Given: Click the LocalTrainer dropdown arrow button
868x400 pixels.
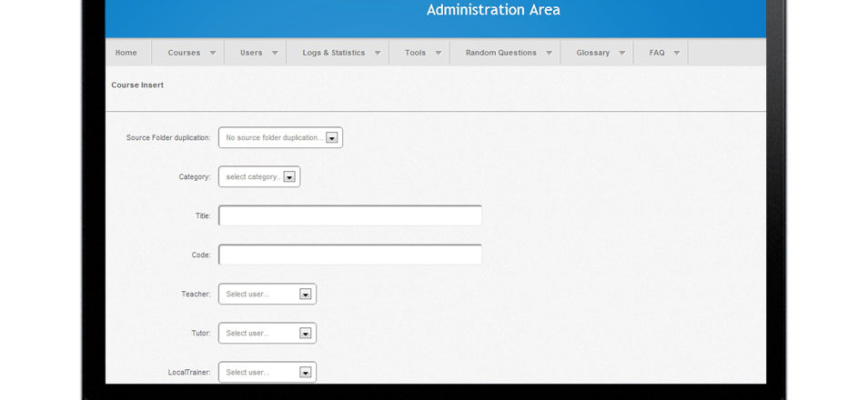Looking at the screenshot, I should click(306, 373).
